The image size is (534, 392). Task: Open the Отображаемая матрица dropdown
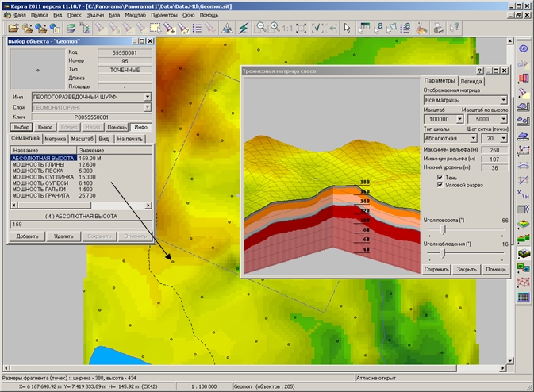(503, 101)
